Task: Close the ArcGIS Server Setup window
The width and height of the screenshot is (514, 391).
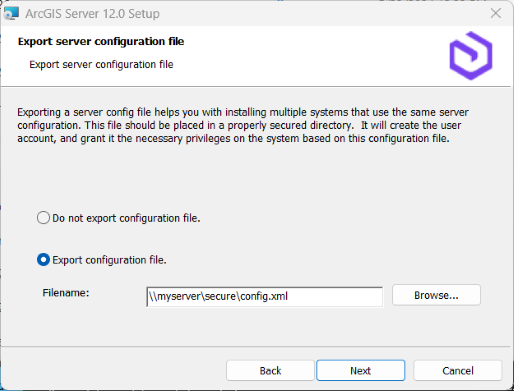Action: click(x=496, y=13)
